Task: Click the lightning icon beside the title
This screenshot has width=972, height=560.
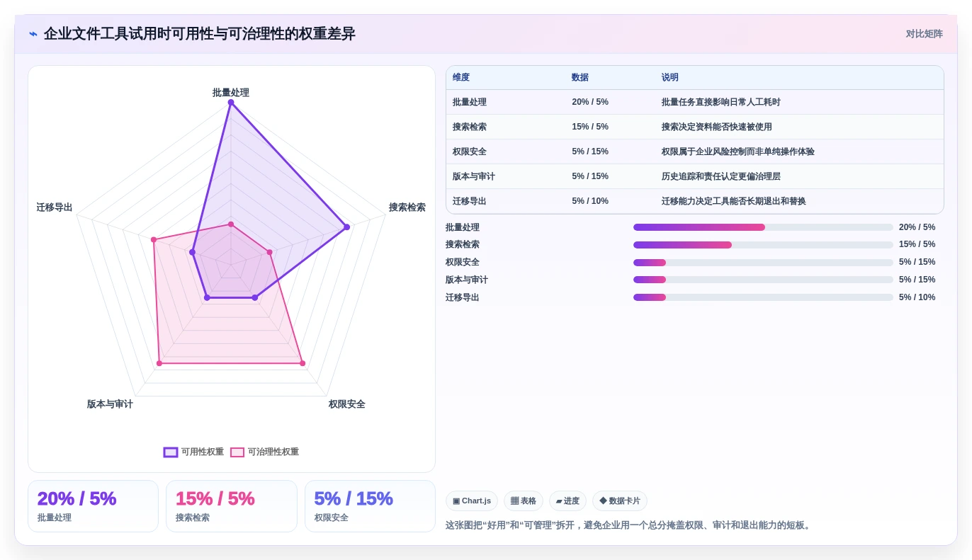Action: (x=33, y=34)
